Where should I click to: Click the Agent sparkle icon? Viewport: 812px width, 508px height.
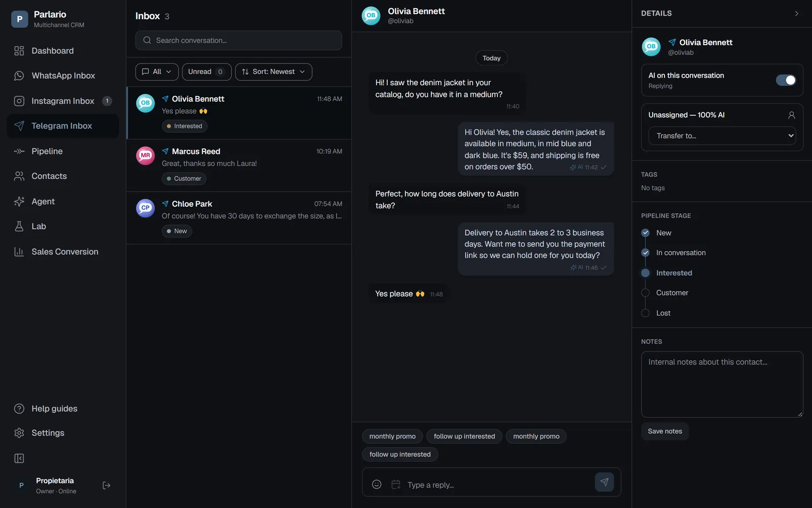[19, 202]
